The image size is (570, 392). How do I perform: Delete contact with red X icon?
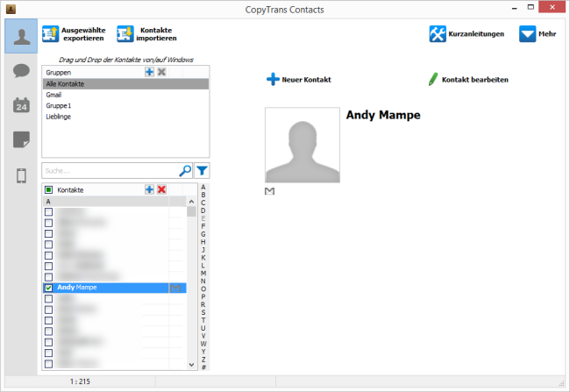tap(161, 189)
